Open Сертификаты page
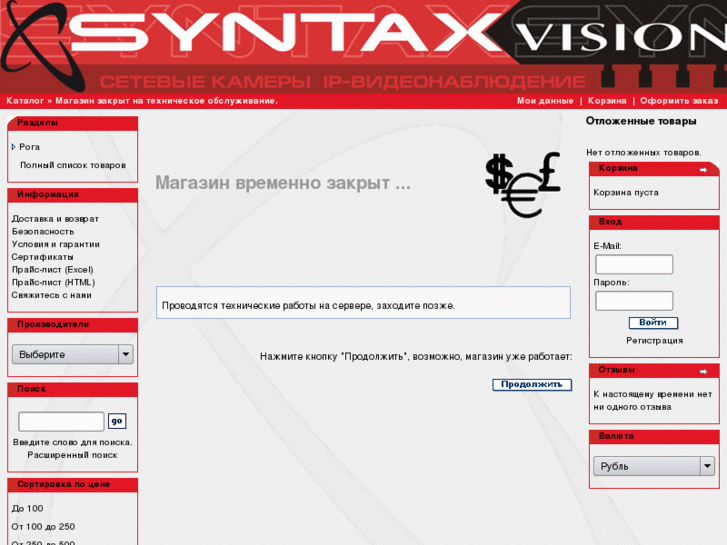The image size is (727, 545). [x=42, y=257]
